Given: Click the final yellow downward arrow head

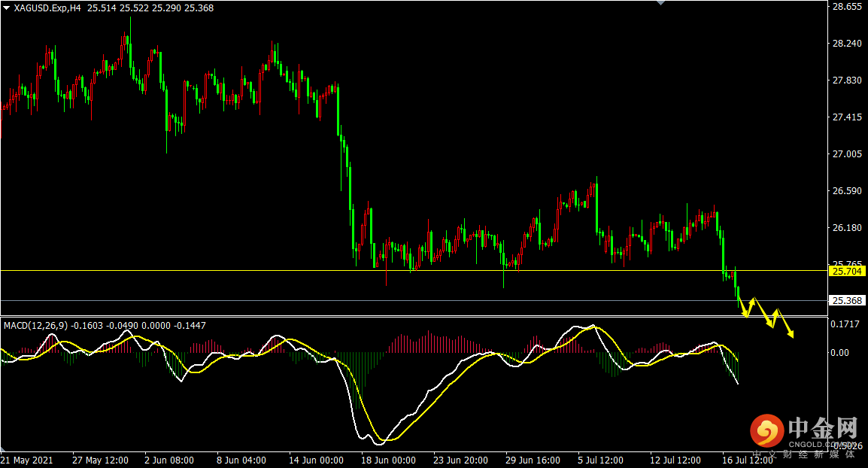Looking at the screenshot, I should tap(791, 335).
